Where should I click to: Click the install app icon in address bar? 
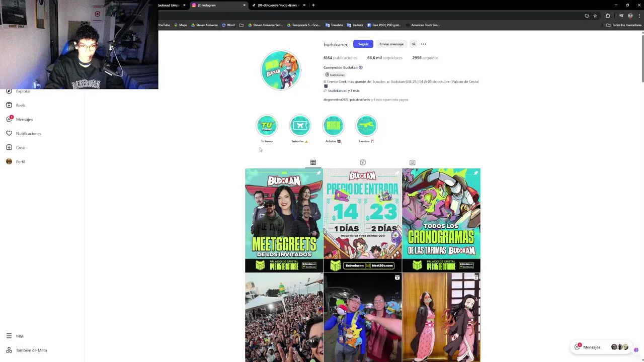pos(587,16)
